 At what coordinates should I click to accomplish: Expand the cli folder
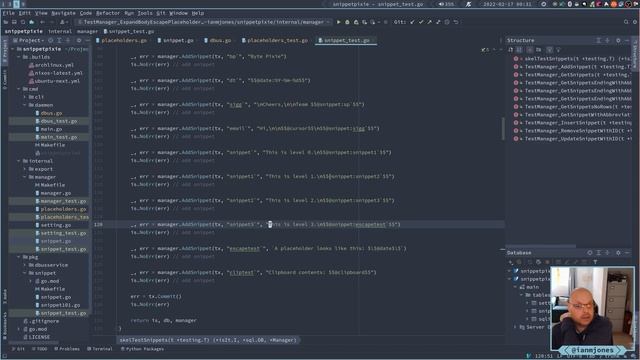pos(25,97)
